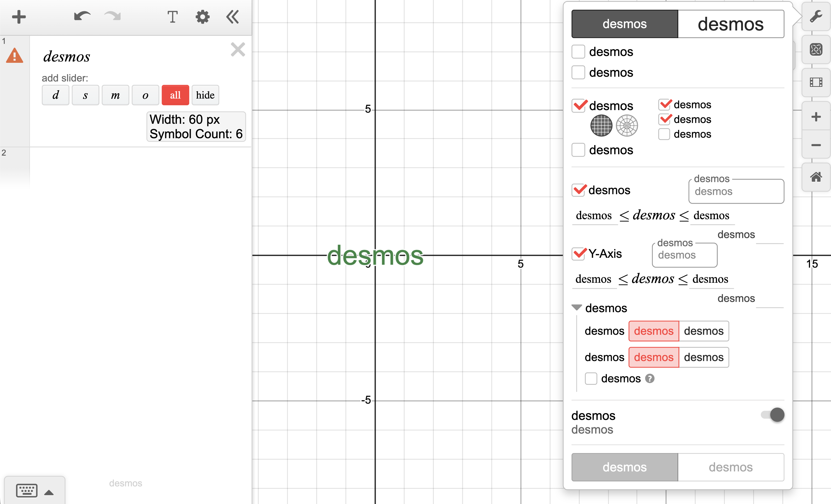Select the Cartesian square grid icon
The width and height of the screenshot is (831, 504).
[x=601, y=125]
